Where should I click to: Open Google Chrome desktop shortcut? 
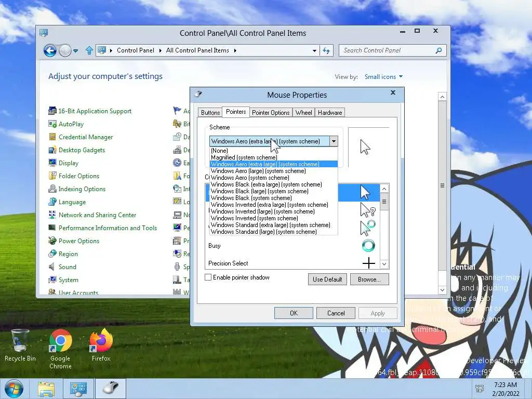[x=60, y=349]
